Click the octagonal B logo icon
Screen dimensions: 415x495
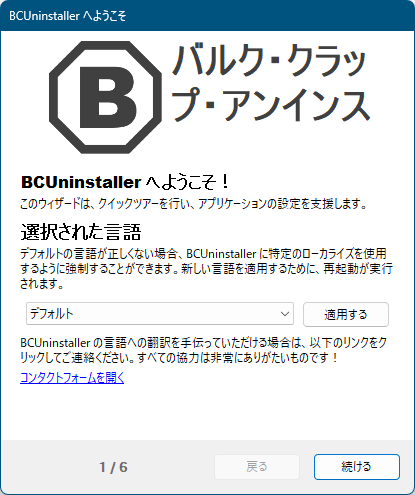(105, 97)
